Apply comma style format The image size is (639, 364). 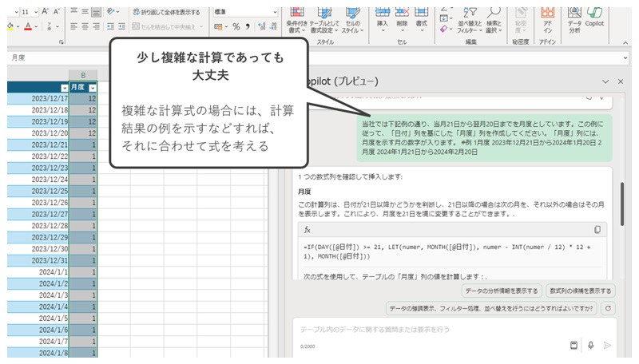click(x=248, y=27)
